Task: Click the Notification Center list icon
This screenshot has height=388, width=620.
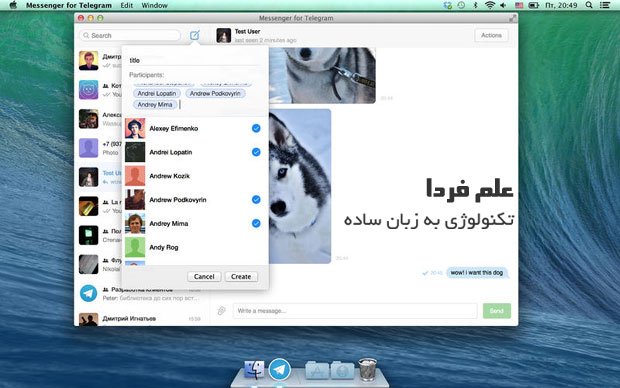Action: click(605, 5)
